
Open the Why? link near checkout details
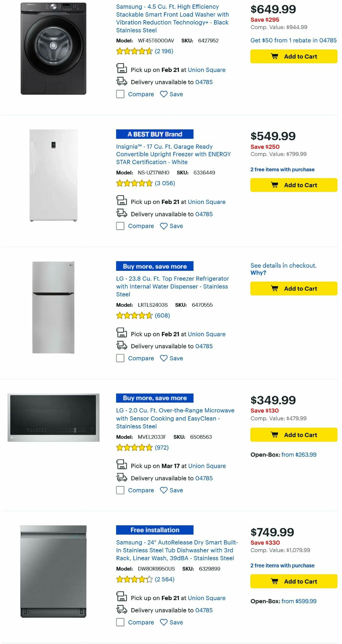tap(258, 272)
